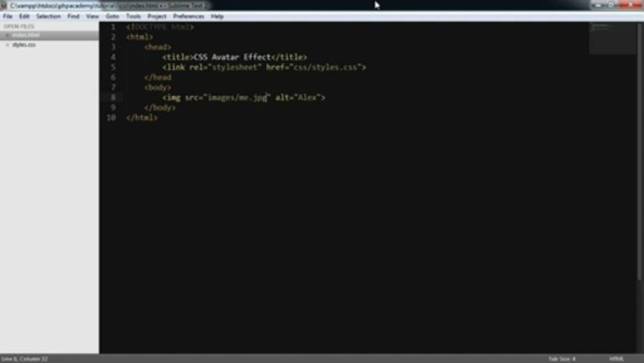The image size is (644, 363).
Task: Click line number 5 in the gutter
Action: (x=113, y=67)
